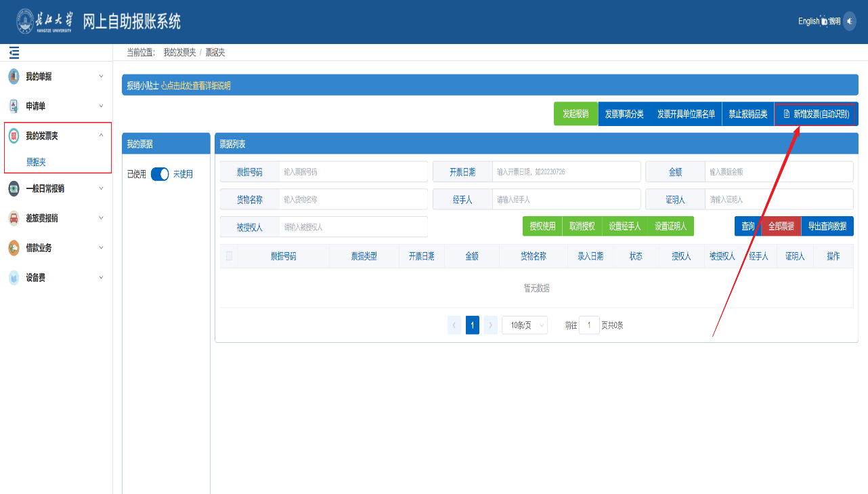This screenshot has height=494, width=868.
Task: Collapse the 我的发票夹 menu chevron
Action: pyautogui.click(x=102, y=136)
